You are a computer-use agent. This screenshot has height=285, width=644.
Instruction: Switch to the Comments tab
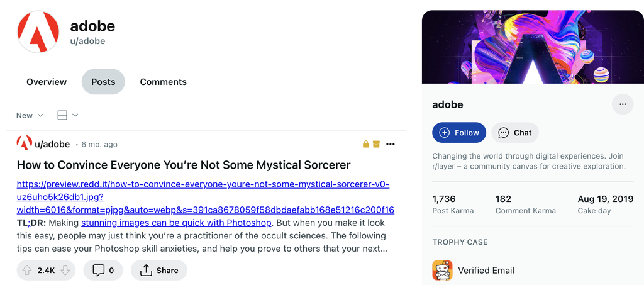tap(163, 82)
